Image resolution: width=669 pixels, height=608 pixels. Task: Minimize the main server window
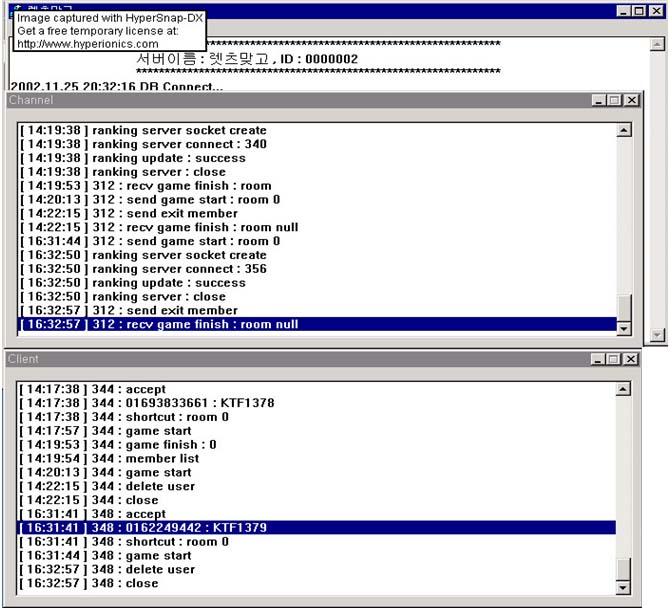click(624, 11)
